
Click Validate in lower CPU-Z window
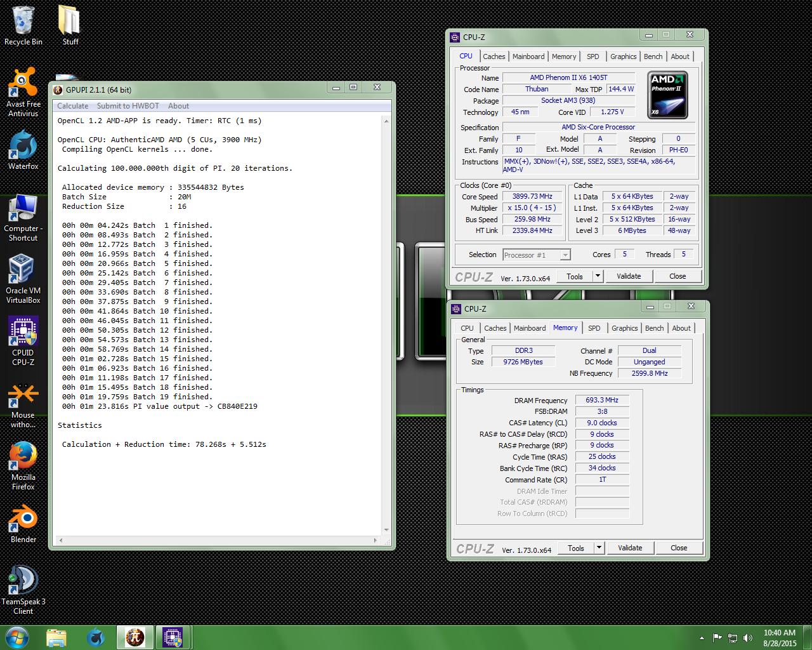click(x=630, y=548)
